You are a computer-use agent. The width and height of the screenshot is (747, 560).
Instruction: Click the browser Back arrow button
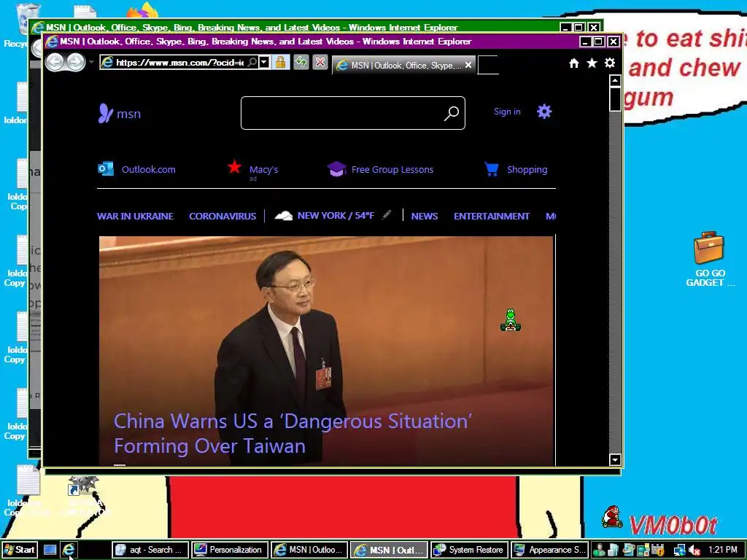(x=55, y=62)
